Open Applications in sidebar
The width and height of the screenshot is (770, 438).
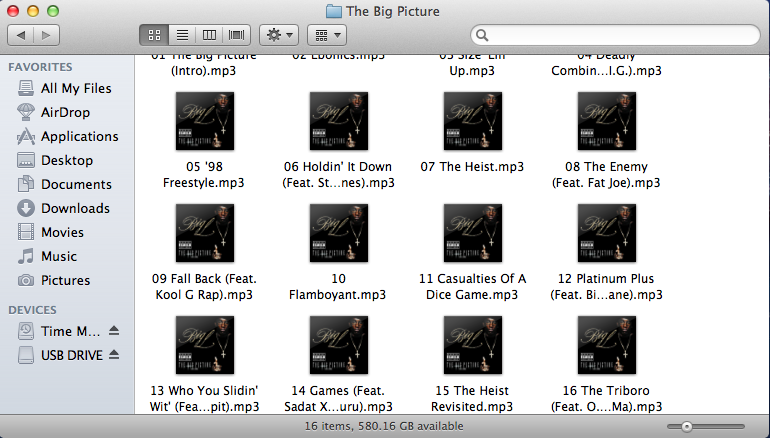[67, 137]
